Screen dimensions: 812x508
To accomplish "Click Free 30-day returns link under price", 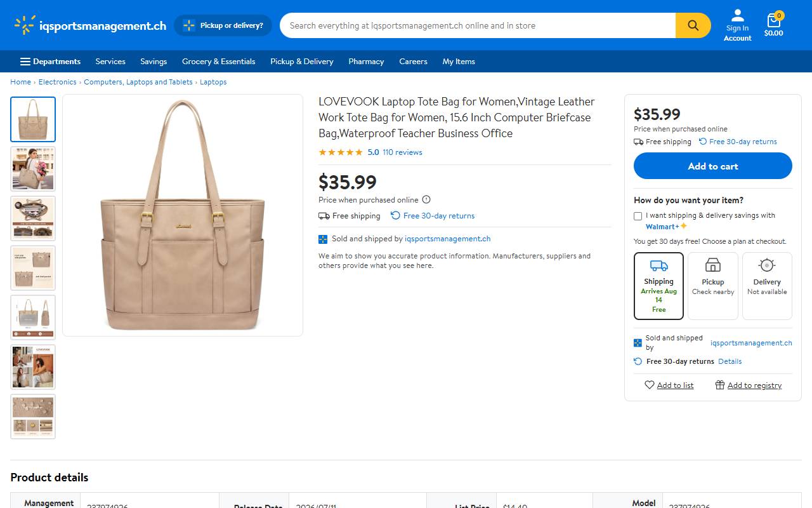I will (x=439, y=216).
